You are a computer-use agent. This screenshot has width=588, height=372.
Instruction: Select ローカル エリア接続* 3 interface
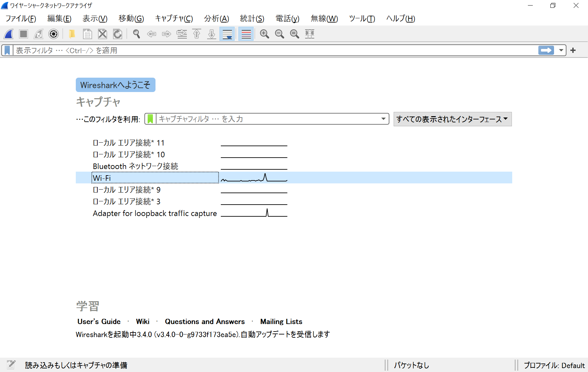tap(294, 201)
